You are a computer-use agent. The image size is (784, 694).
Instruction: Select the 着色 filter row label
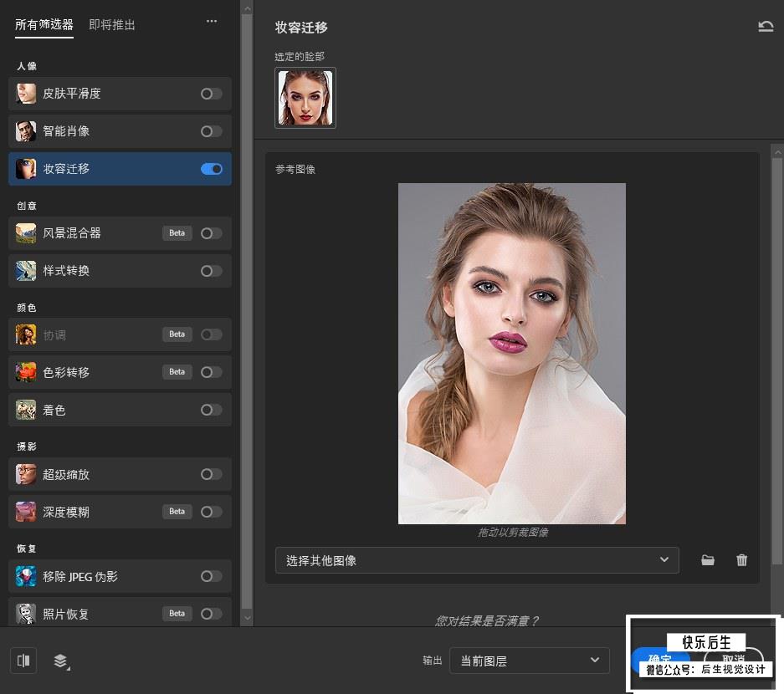click(x=54, y=411)
